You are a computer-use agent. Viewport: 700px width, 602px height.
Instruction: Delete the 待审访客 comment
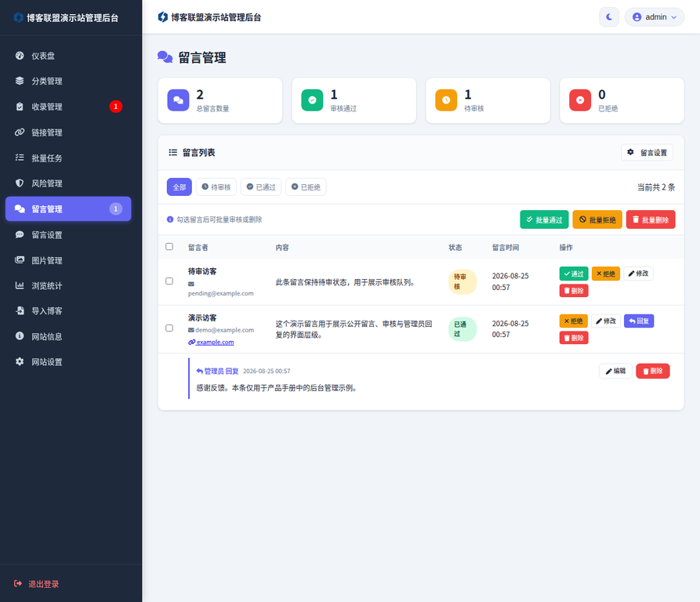click(574, 291)
